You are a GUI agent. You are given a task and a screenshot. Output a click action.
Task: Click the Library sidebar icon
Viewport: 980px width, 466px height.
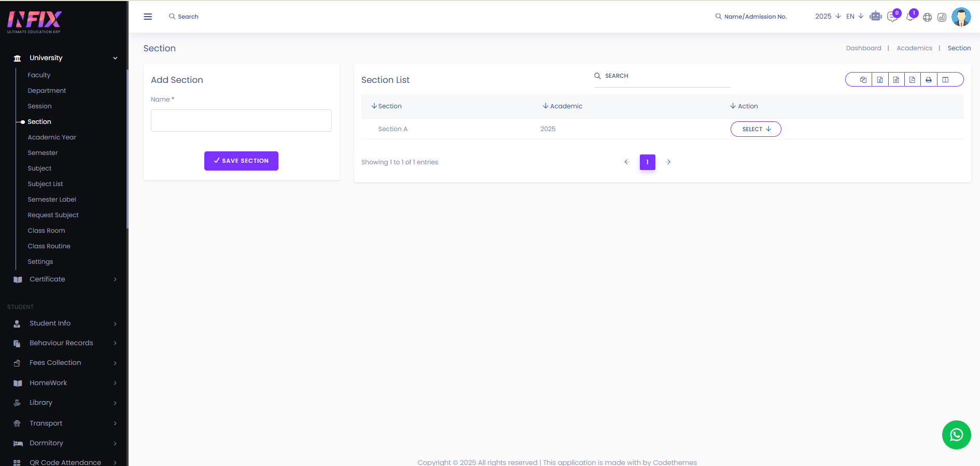click(x=17, y=403)
